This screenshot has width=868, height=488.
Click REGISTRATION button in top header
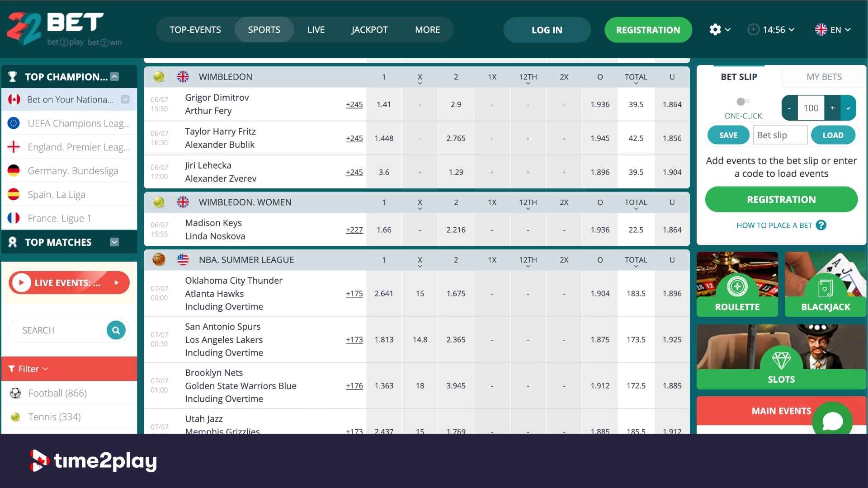[x=648, y=30]
